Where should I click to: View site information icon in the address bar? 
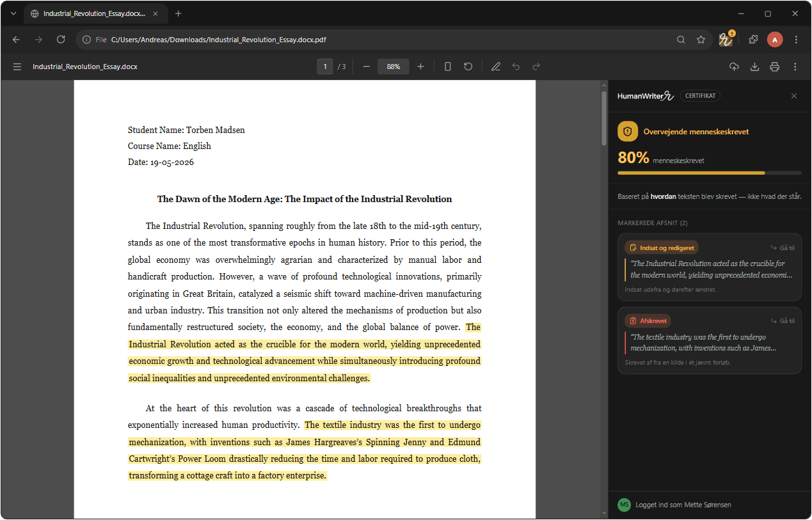pyautogui.click(x=87, y=40)
